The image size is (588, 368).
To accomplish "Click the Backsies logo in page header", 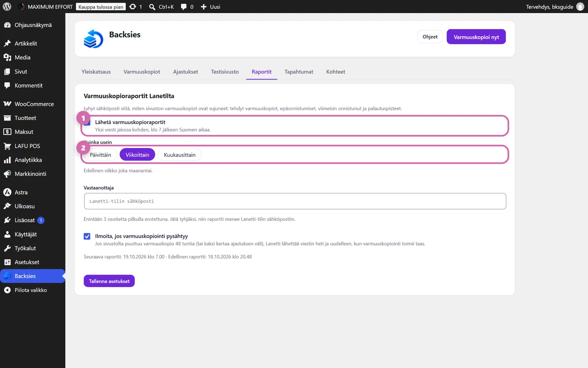I will pyautogui.click(x=93, y=39).
